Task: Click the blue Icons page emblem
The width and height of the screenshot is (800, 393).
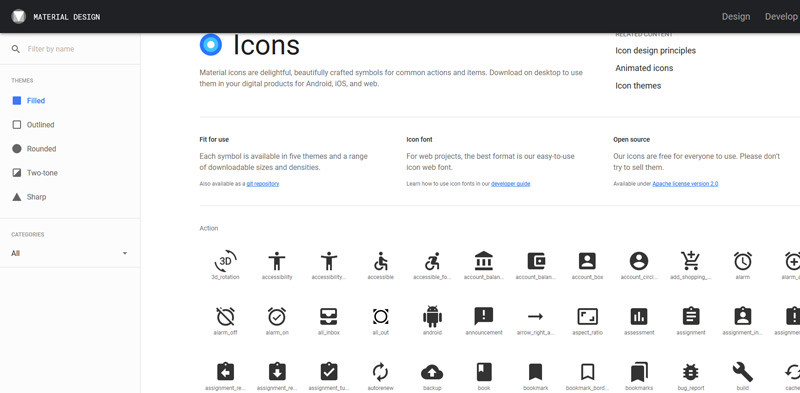Action: pyautogui.click(x=211, y=45)
